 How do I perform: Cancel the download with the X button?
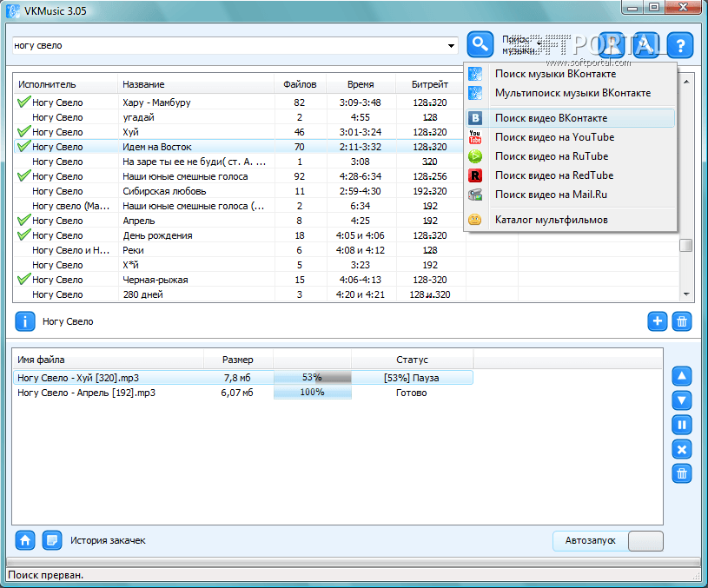(682, 449)
